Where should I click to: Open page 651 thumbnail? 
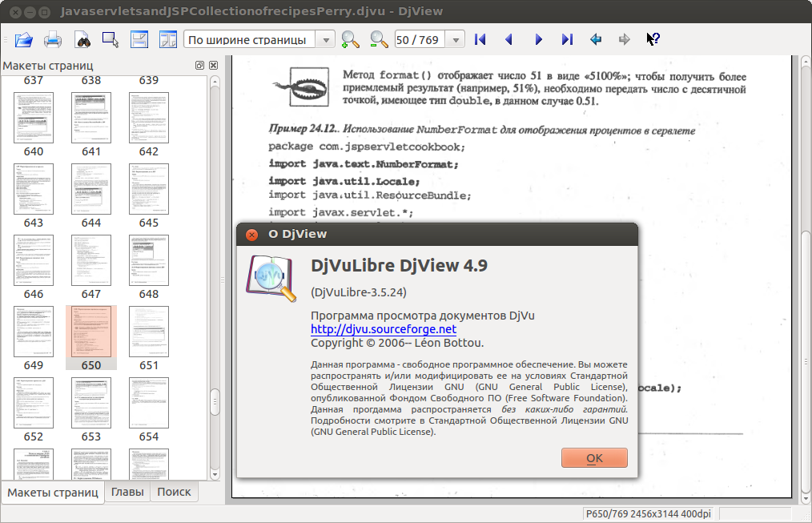pos(149,332)
